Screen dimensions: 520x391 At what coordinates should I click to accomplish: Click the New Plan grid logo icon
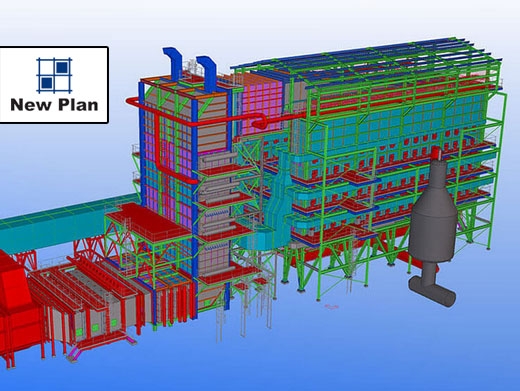click(x=54, y=75)
